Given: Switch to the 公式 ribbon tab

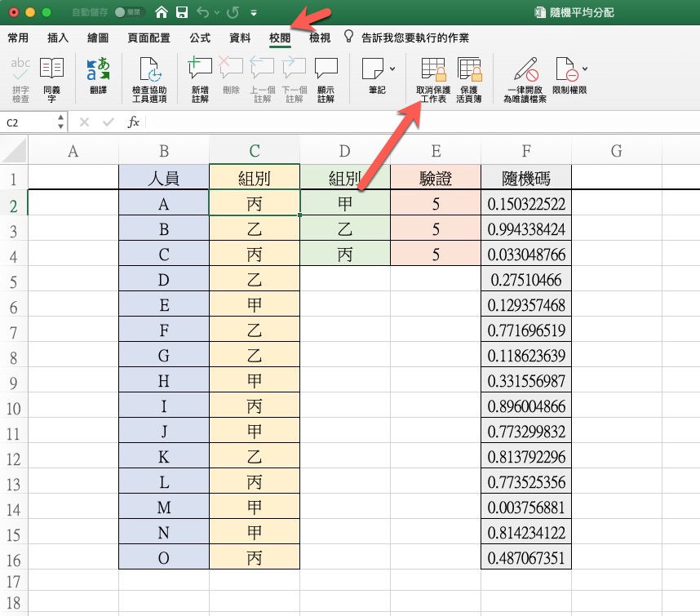Looking at the screenshot, I should coord(199,38).
